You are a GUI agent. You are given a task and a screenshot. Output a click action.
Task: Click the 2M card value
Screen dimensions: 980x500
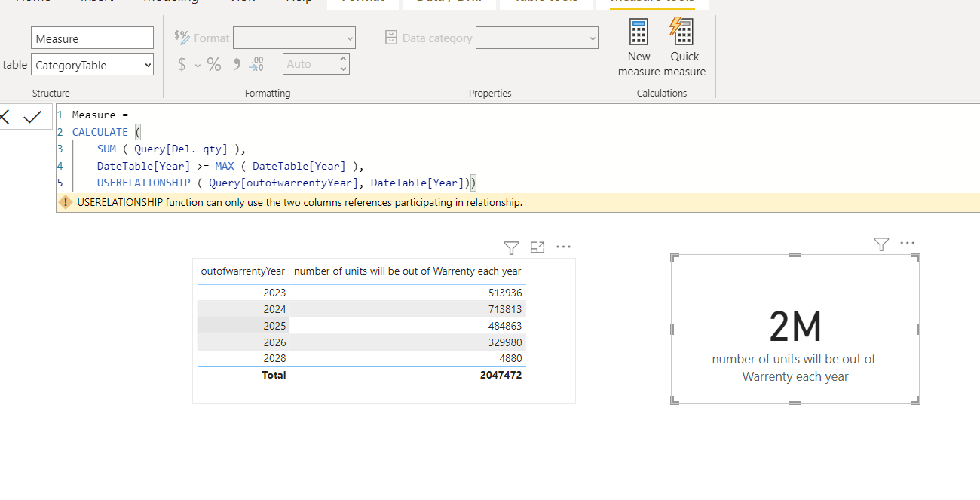click(795, 328)
